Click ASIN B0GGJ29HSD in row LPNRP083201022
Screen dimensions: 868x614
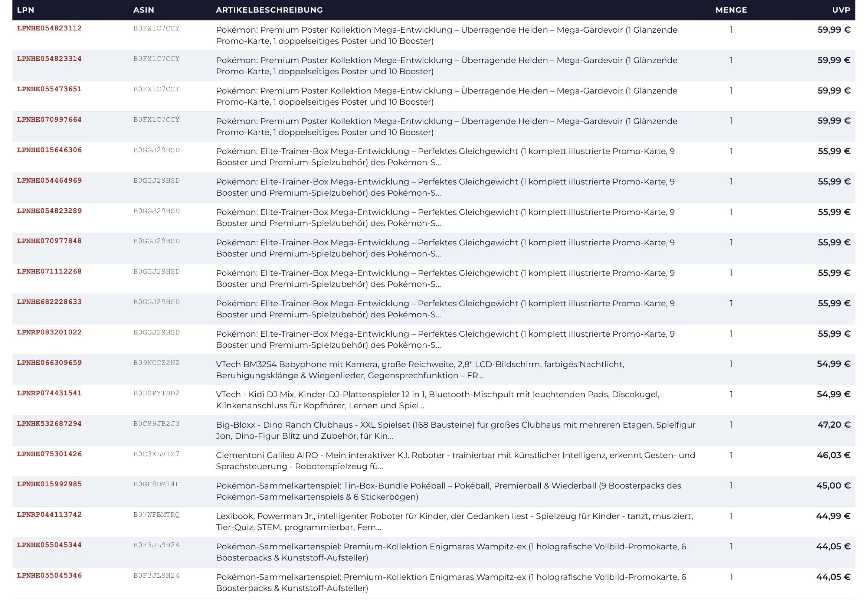point(156,332)
